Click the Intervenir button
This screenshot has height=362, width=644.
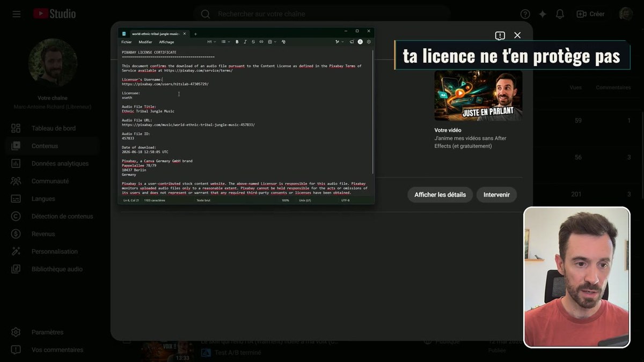tap(496, 195)
